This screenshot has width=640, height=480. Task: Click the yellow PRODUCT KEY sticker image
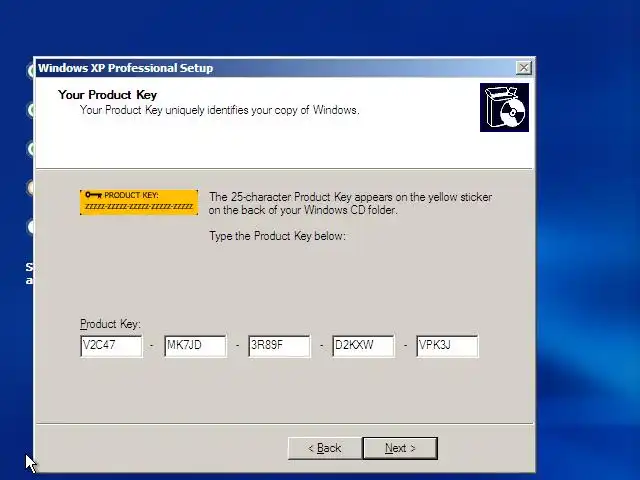(139, 202)
